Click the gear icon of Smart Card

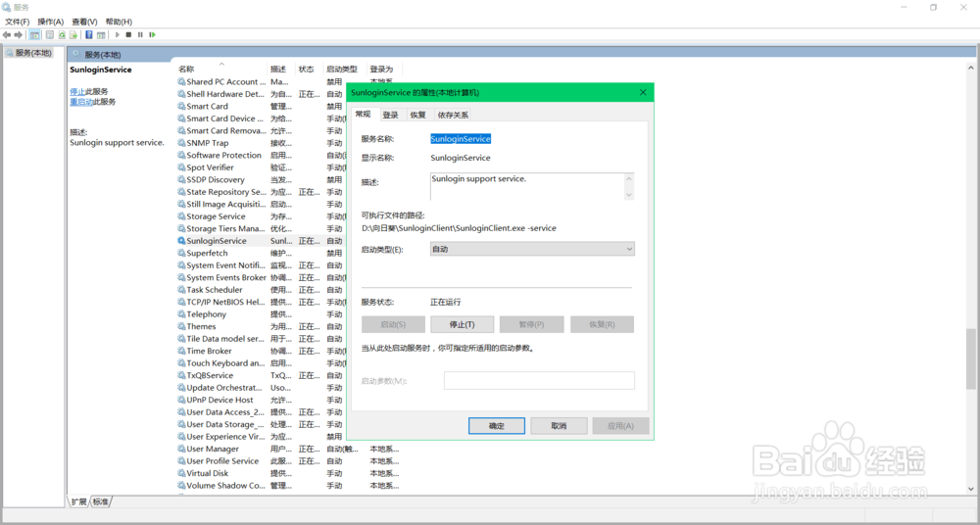[181, 106]
